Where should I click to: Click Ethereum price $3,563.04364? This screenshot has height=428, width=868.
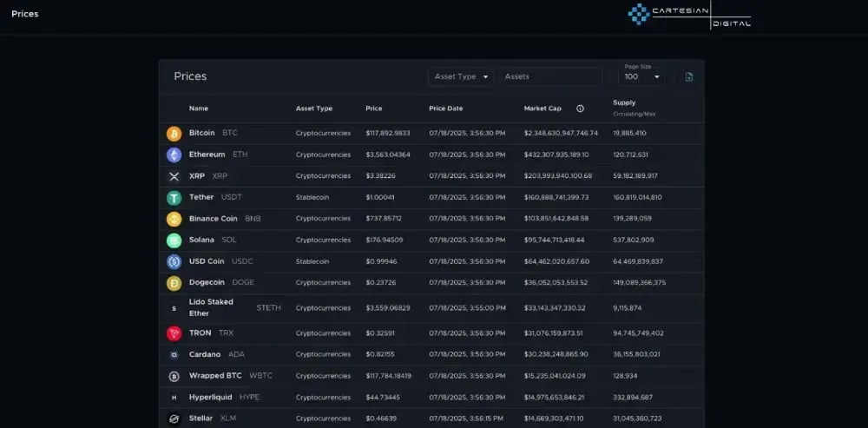point(388,155)
